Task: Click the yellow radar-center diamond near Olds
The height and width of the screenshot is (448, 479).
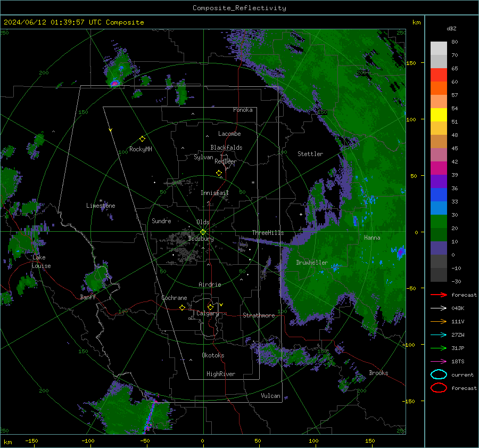Action: coord(203,232)
